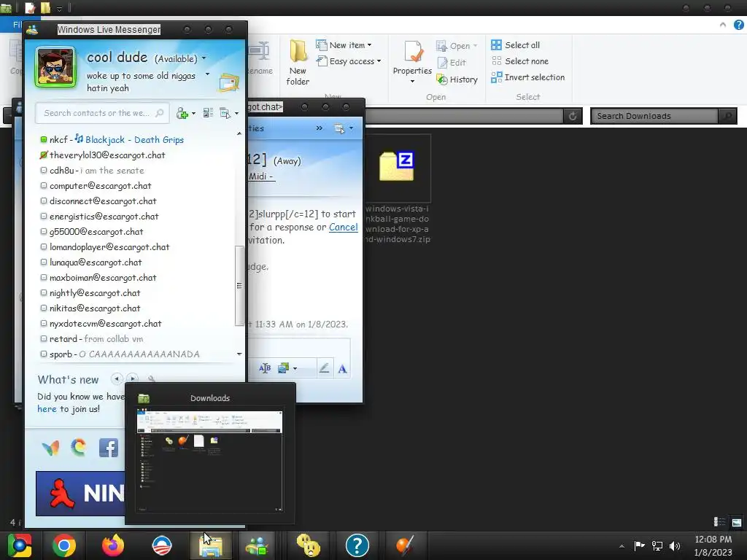Open Google Chrome from the taskbar

pyautogui.click(x=64, y=545)
